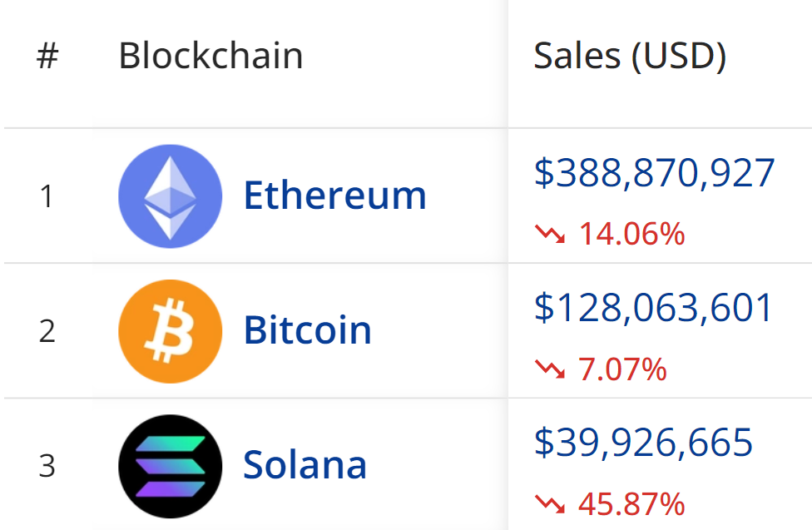This screenshot has height=530, width=812.
Task: Sort by the Blockchain column header
Action: point(210,56)
